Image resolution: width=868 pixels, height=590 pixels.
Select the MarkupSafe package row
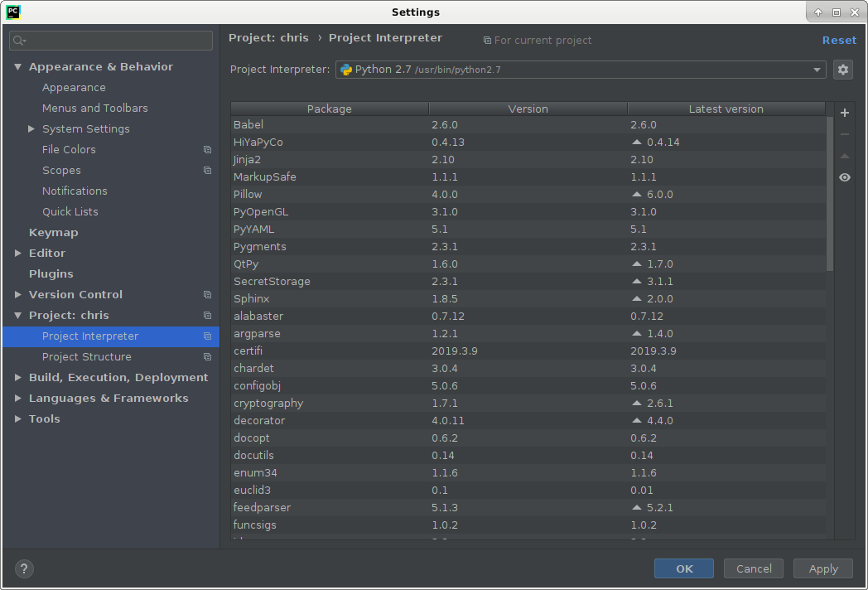pyautogui.click(x=528, y=177)
